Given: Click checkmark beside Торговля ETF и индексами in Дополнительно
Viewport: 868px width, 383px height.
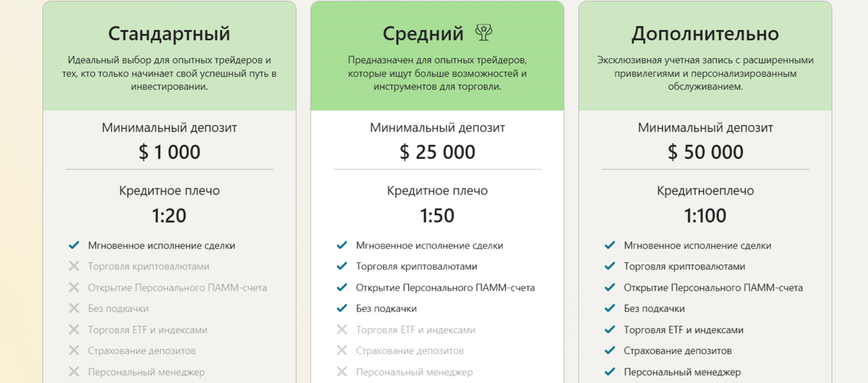Looking at the screenshot, I should point(610,330).
